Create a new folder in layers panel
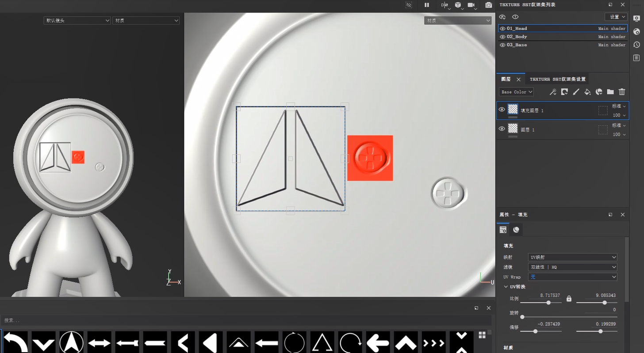The height and width of the screenshot is (353, 644). pos(610,92)
